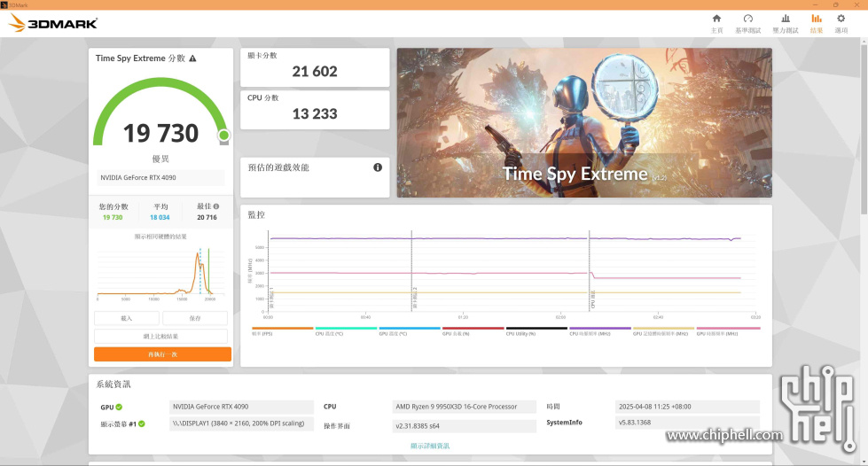Click 'show results for same hardware' text

(x=160, y=237)
